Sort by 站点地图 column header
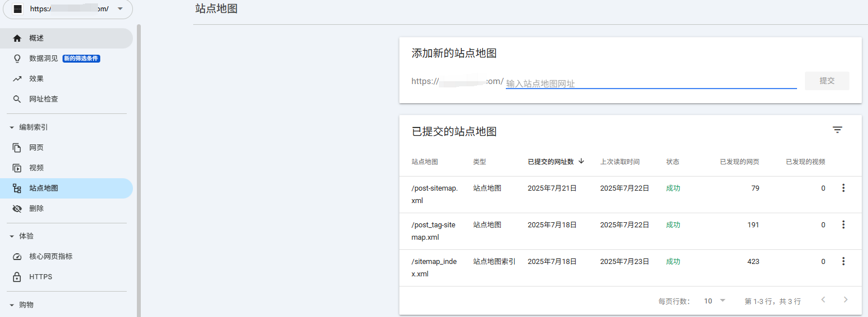 coord(425,162)
